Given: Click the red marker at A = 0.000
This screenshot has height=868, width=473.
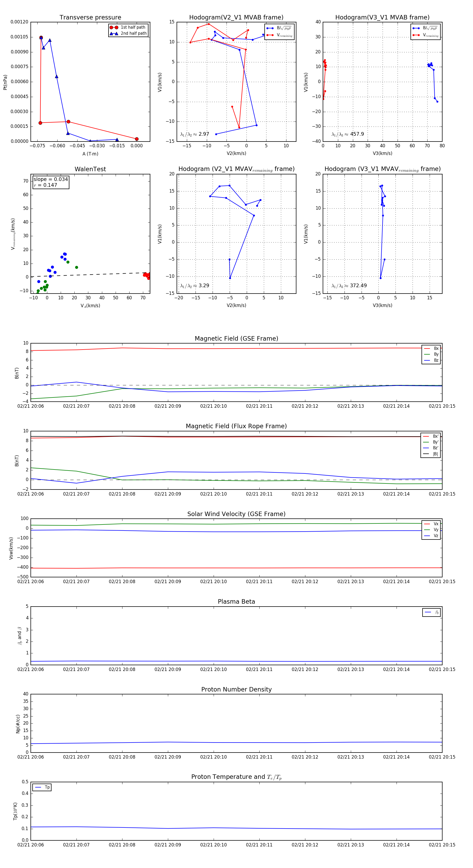Looking at the screenshot, I should 136,139.
